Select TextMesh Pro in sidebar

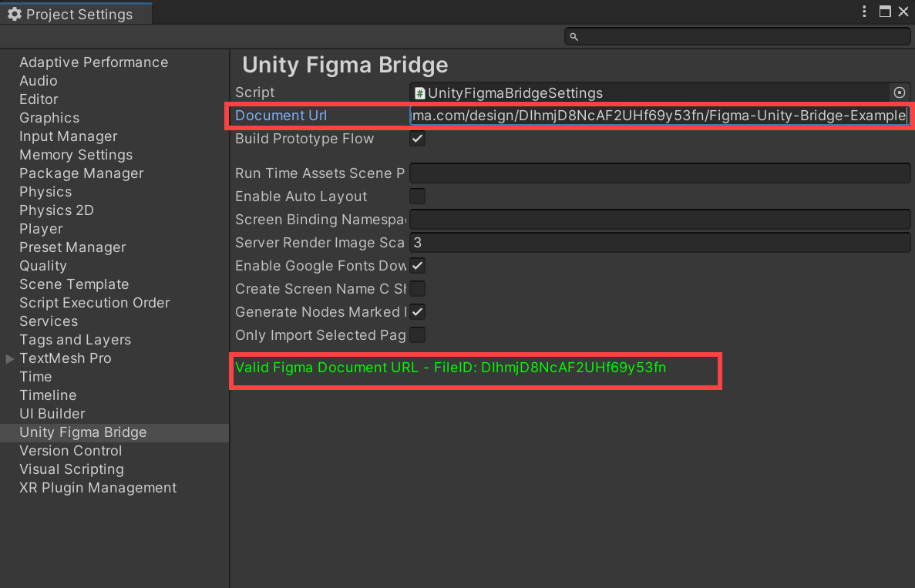click(x=66, y=358)
